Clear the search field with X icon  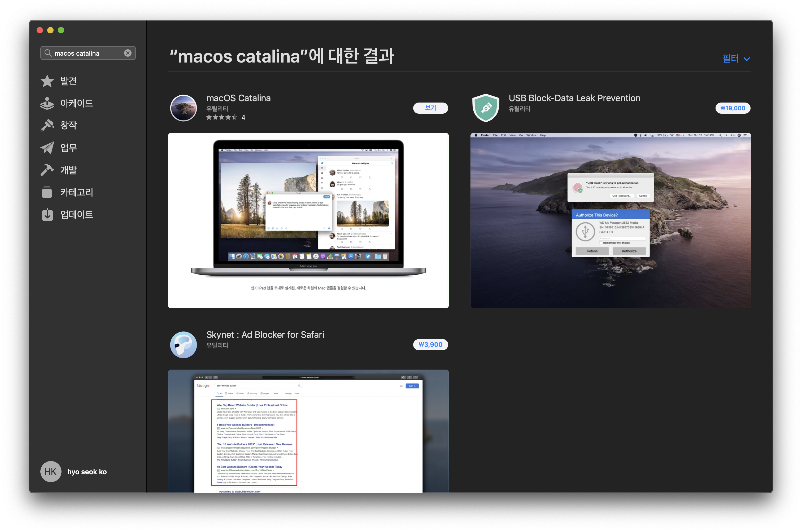(x=128, y=53)
